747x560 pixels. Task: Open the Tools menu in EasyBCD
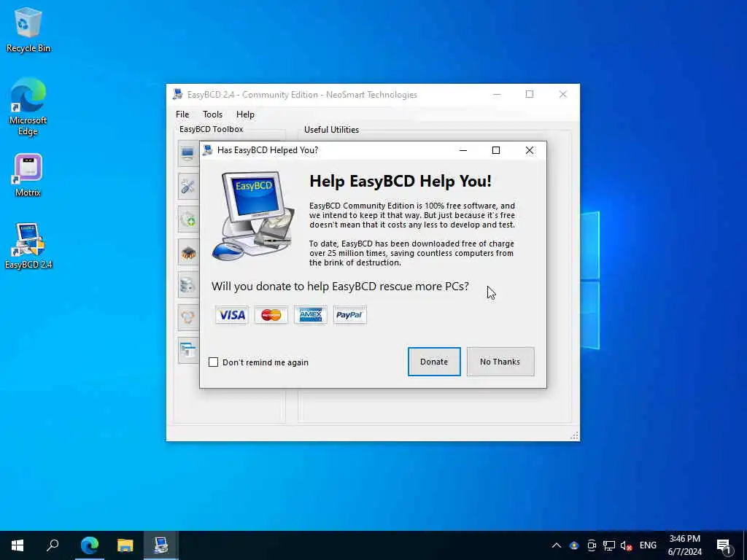[x=212, y=114]
